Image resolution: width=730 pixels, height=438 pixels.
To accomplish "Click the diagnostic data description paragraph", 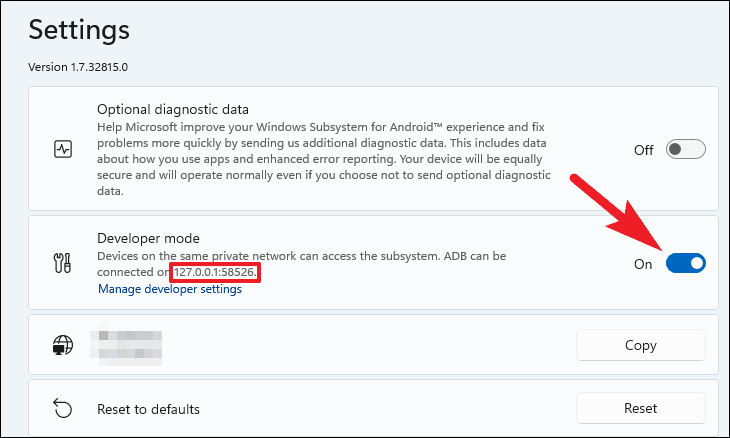I will [324, 159].
